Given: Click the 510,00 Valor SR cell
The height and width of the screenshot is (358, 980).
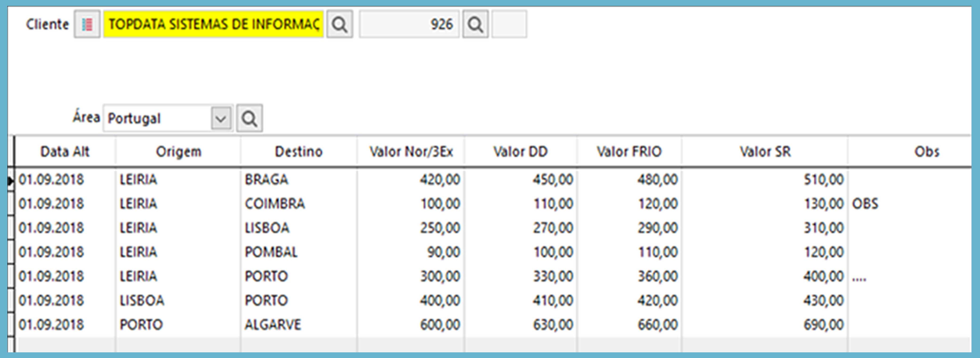Looking at the screenshot, I should (x=765, y=179).
